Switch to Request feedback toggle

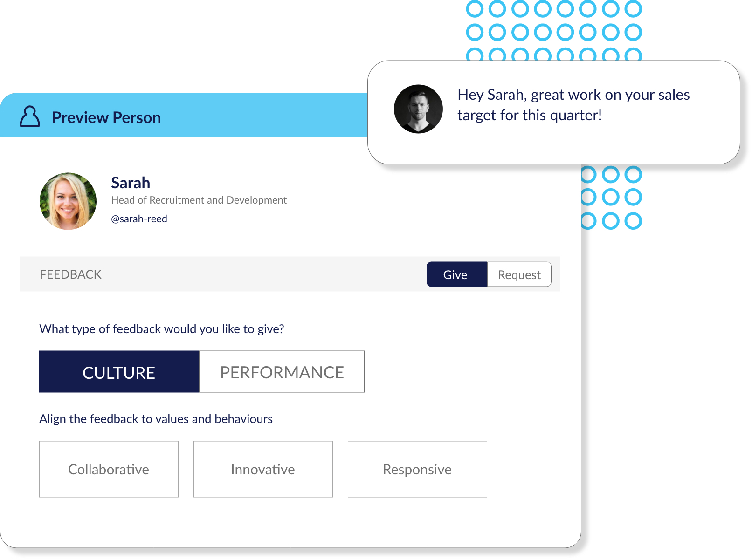(519, 274)
